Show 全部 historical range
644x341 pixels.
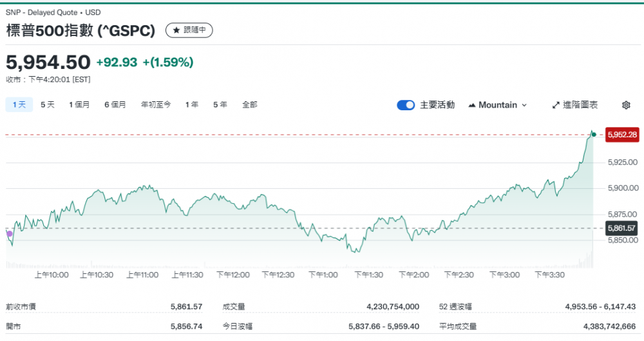[x=250, y=104]
